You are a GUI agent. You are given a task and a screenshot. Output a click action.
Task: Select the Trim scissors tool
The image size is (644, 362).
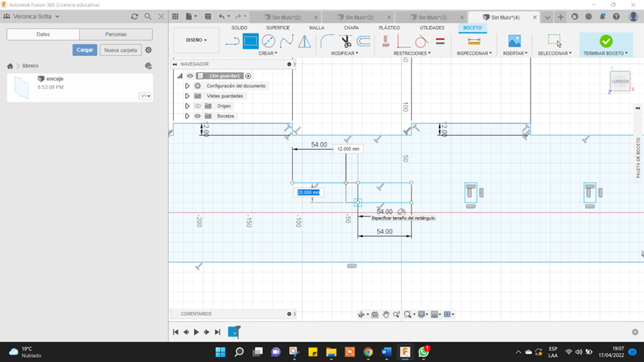tap(346, 41)
